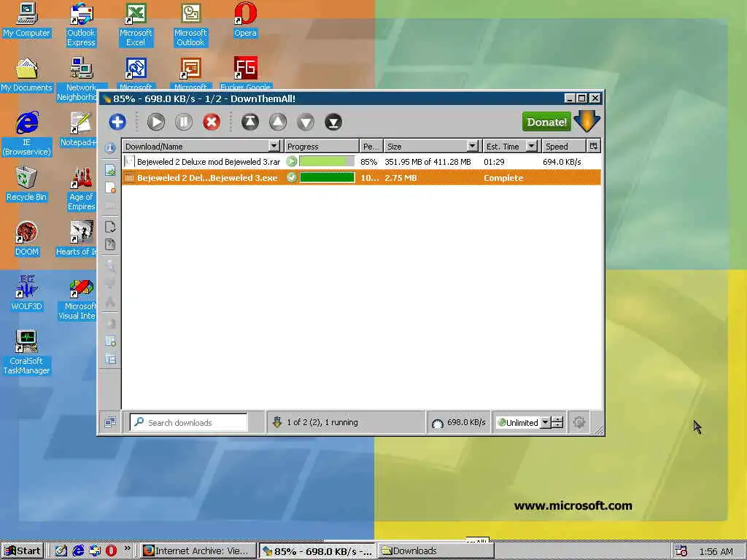
Task: Select the DOOM desktop shortcut
Action: click(x=26, y=238)
